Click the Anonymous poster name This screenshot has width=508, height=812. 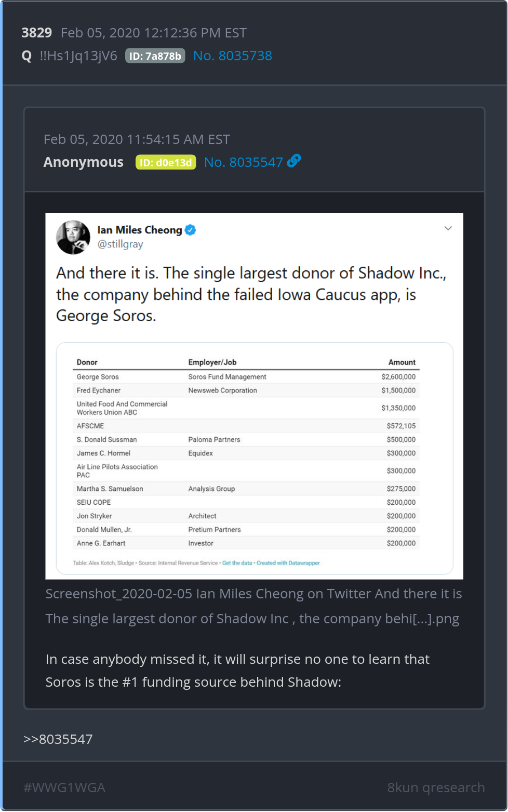(x=84, y=162)
